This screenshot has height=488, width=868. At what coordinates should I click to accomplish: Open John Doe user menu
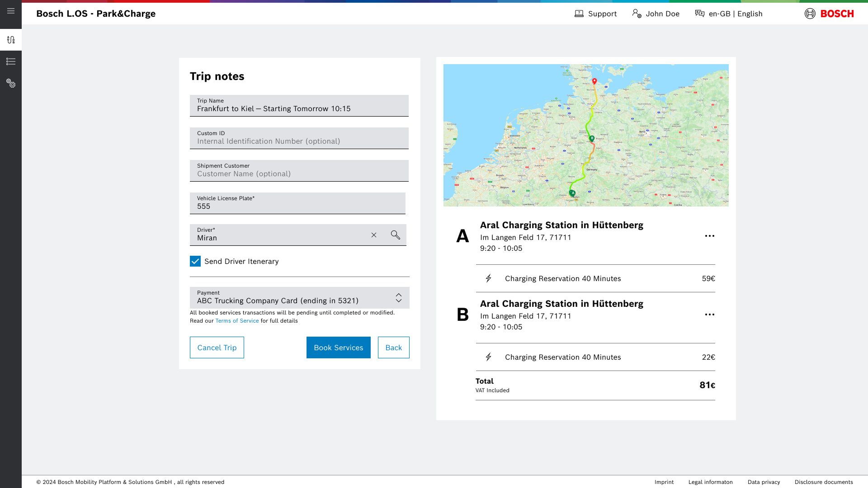(x=656, y=14)
